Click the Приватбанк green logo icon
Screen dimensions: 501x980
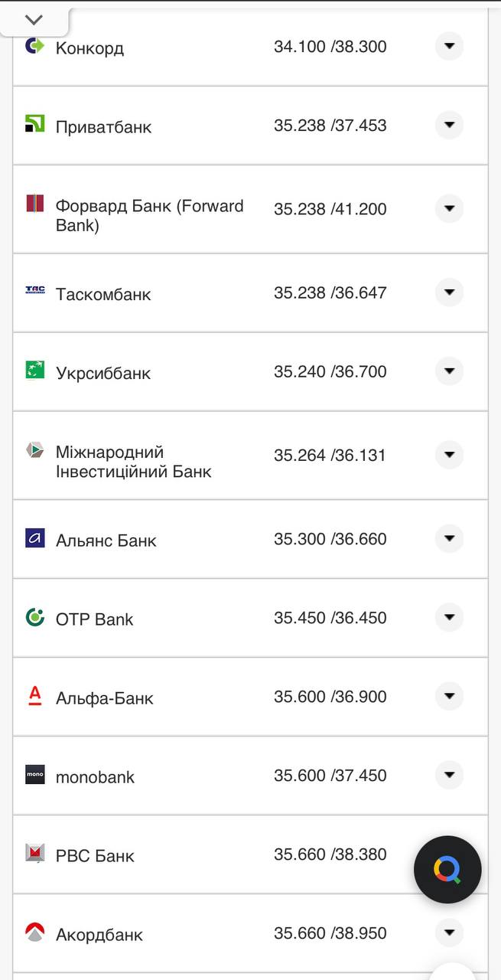(x=34, y=124)
